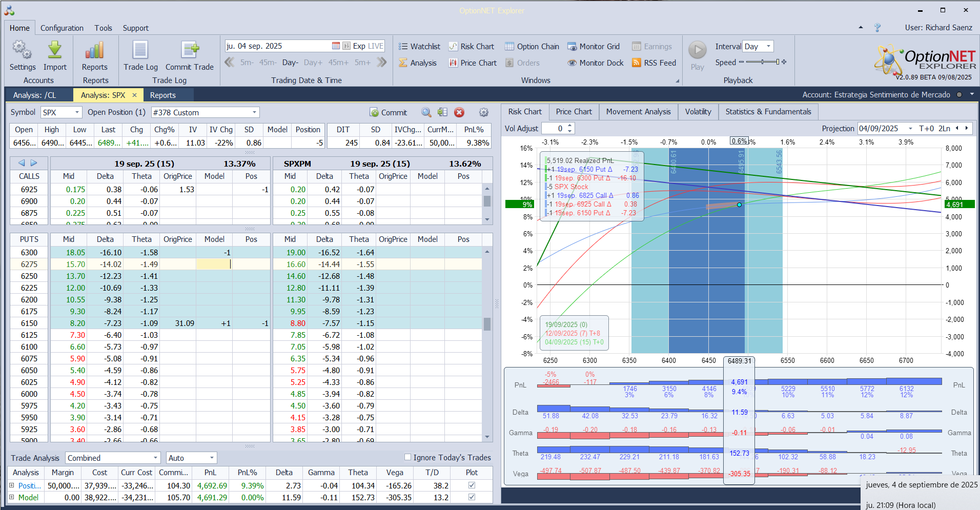
Task: Click the double-left rewind date arrow
Action: pos(230,63)
